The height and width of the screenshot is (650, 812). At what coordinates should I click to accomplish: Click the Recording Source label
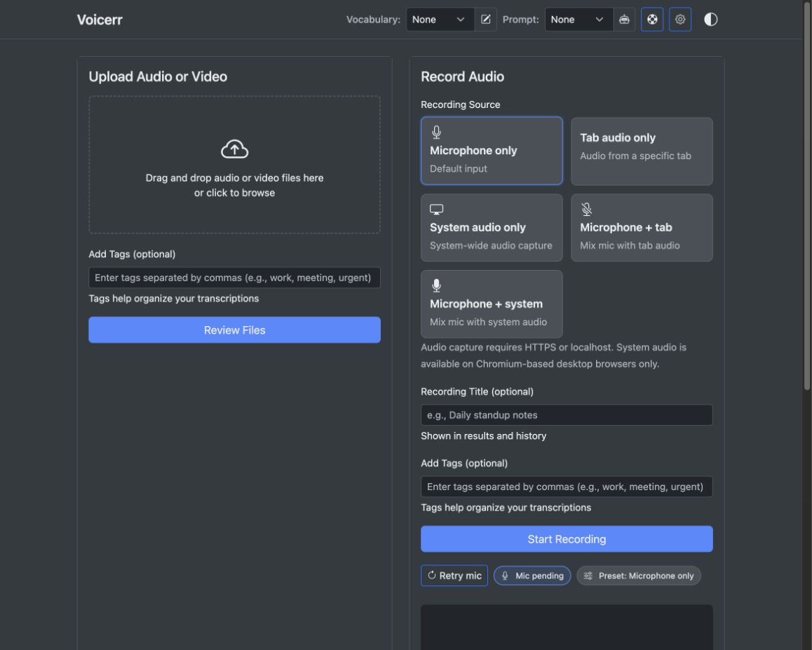pyautogui.click(x=461, y=104)
